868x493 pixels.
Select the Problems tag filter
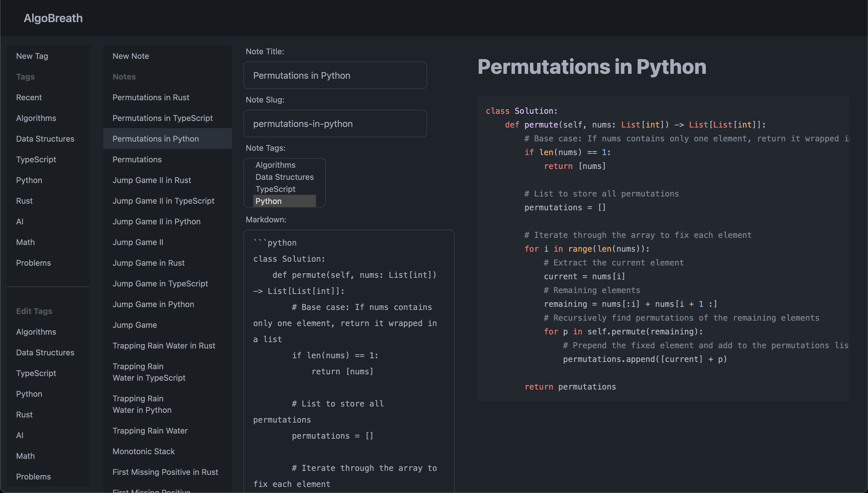[x=34, y=263]
